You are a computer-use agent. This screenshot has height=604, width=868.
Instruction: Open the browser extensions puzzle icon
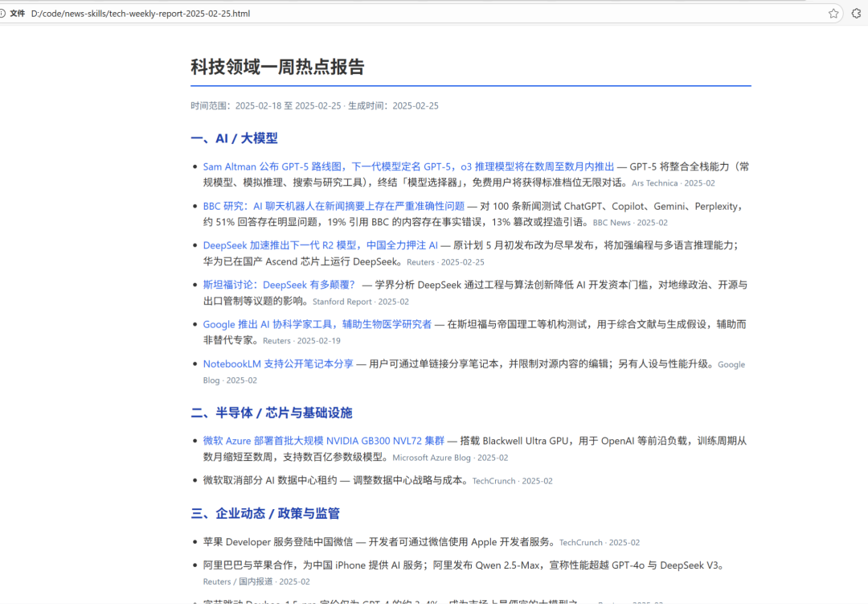(857, 14)
